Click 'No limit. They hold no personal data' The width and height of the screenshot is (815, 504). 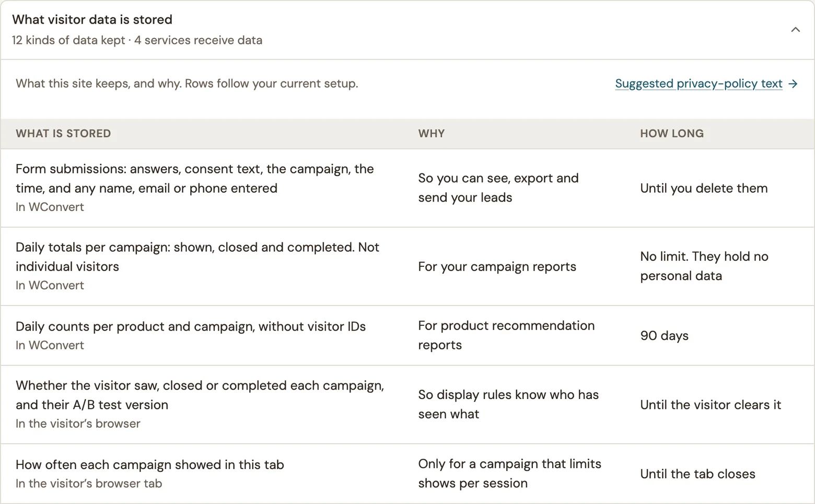(704, 266)
